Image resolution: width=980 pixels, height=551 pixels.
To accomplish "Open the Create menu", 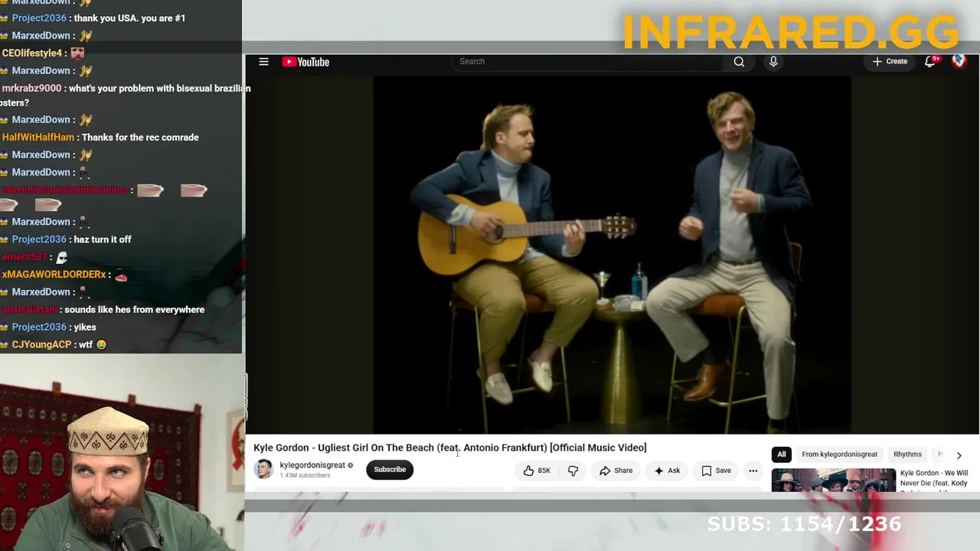I will tap(890, 62).
